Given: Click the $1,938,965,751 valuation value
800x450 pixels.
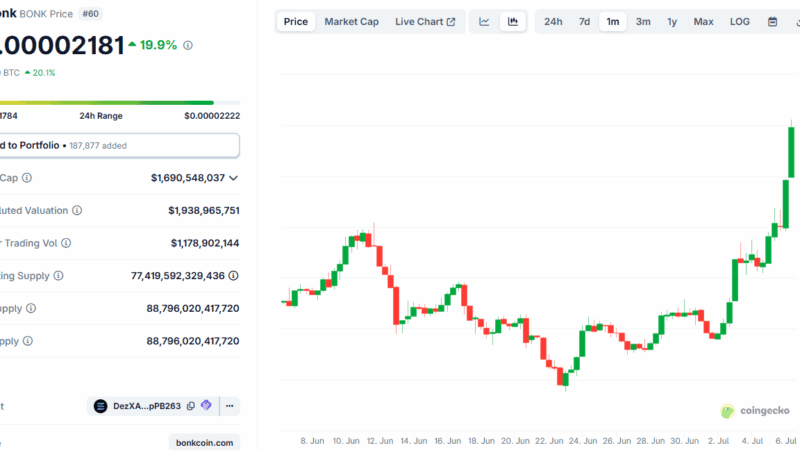Looking at the screenshot, I should point(204,210).
